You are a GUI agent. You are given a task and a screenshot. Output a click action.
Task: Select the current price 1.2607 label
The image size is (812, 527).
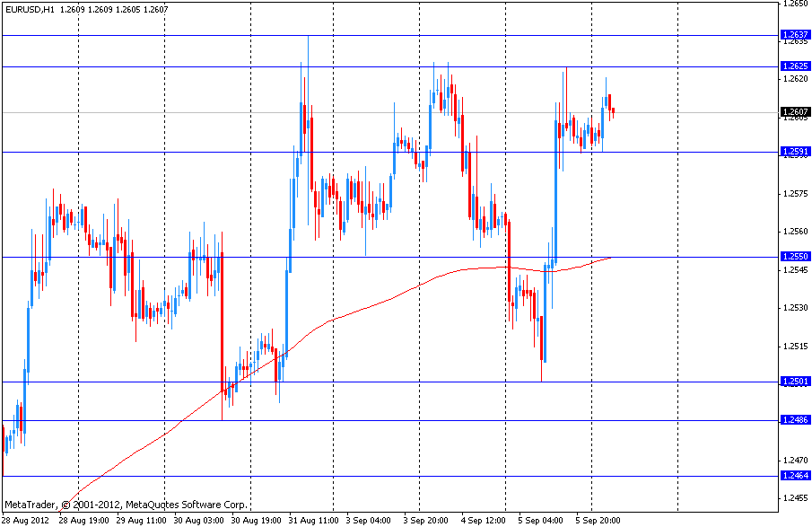795,112
